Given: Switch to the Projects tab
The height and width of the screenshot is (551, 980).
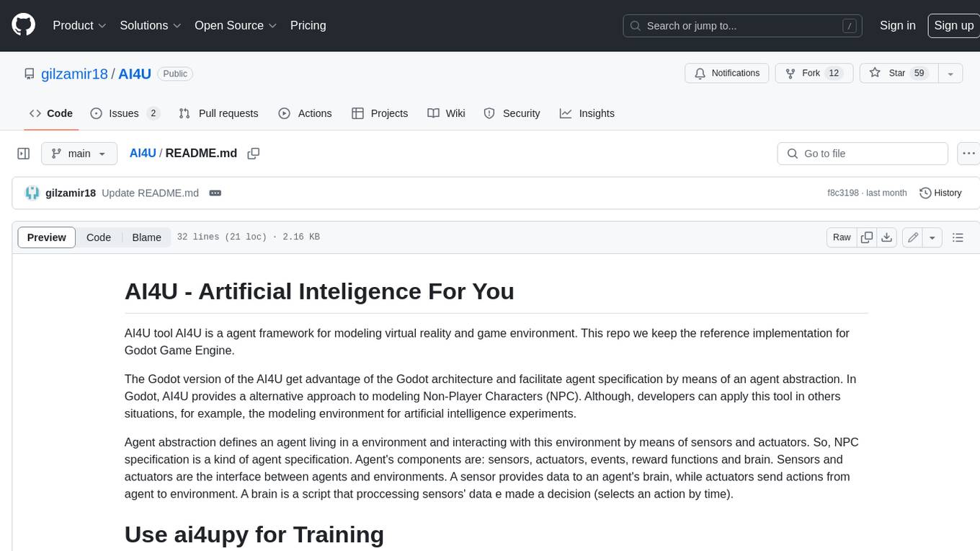Looking at the screenshot, I should [380, 113].
